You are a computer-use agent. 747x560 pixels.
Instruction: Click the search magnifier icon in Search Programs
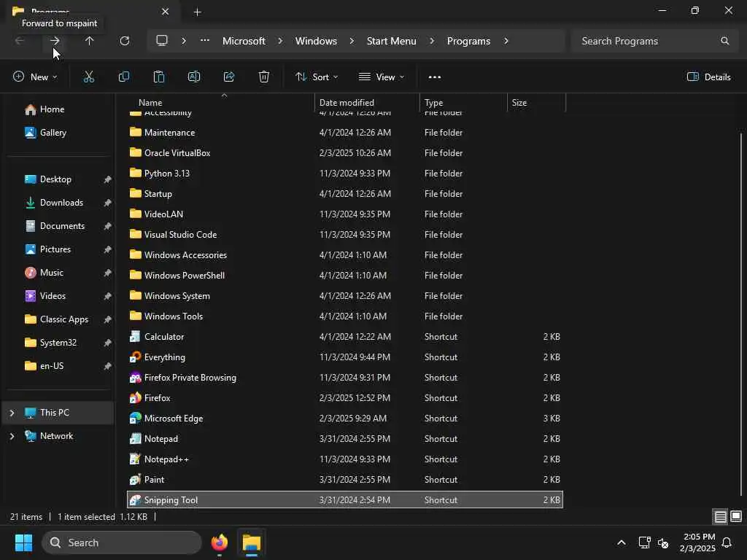[x=724, y=41]
